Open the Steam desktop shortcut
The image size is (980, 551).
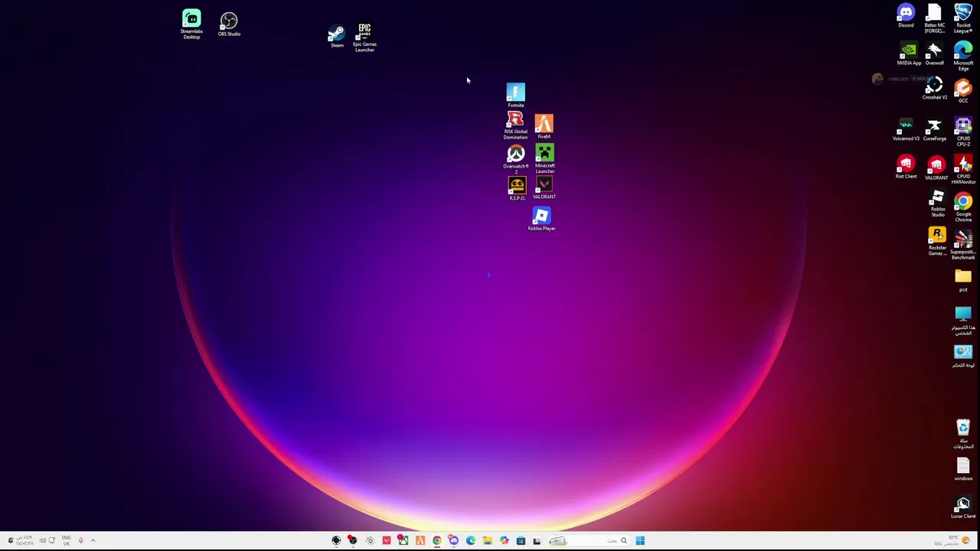pos(337,36)
